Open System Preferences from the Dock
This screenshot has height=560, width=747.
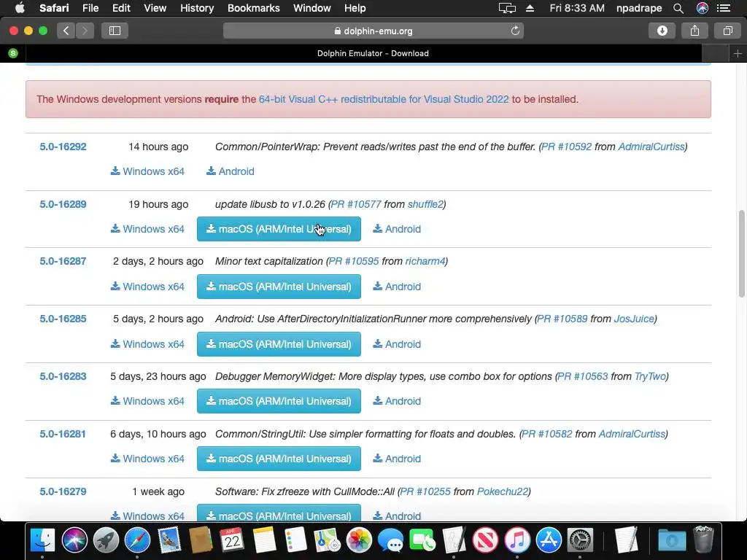click(580, 540)
